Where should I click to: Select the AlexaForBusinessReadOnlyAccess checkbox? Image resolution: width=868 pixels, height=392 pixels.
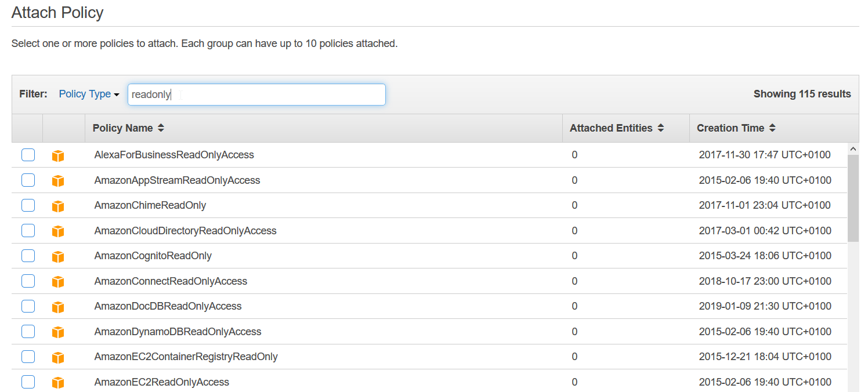[28, 155]
